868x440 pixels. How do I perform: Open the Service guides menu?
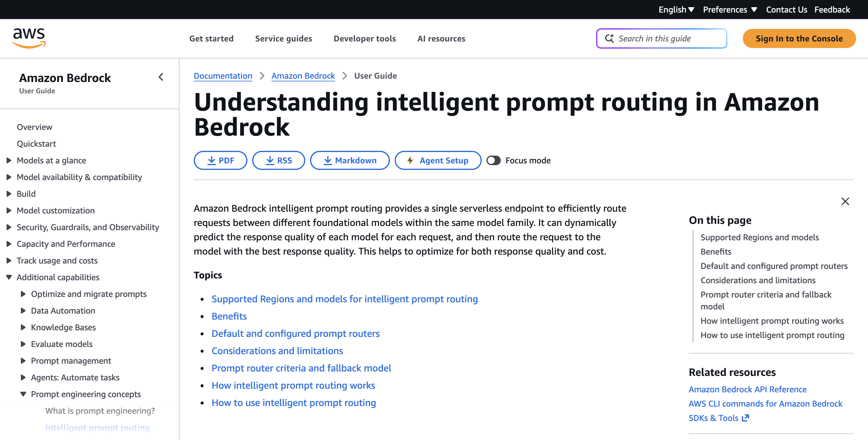click(283, 38)
